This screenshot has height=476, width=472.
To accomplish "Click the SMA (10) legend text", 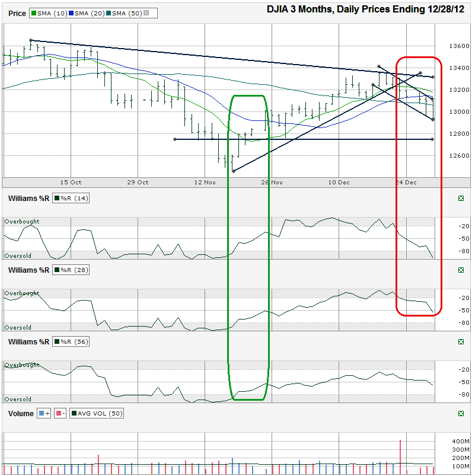I will [52, 14].
